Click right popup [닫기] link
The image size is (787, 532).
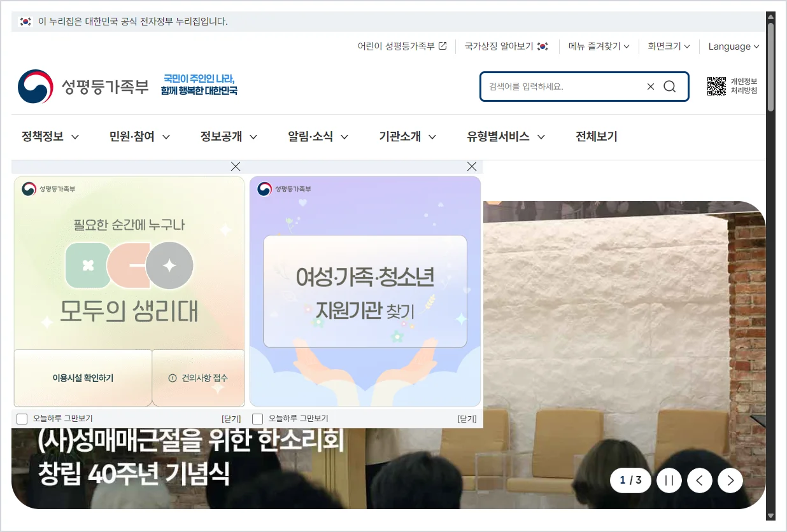467,419
